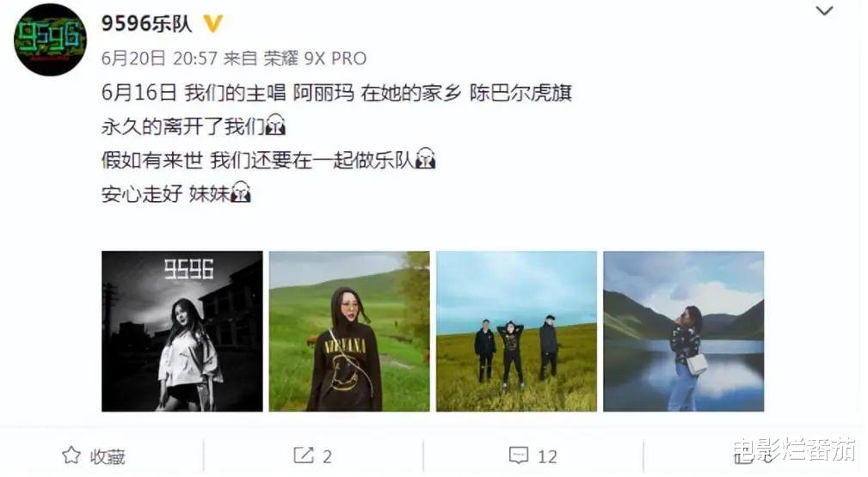This screenshot has width=868, height=477.
Task: Open the black-and-white 9596 poster thumbnail
Action: [182, 332]
